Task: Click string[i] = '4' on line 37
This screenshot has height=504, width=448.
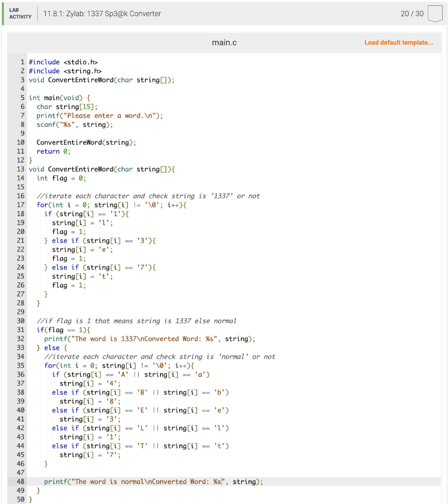Action: [90, 383]
